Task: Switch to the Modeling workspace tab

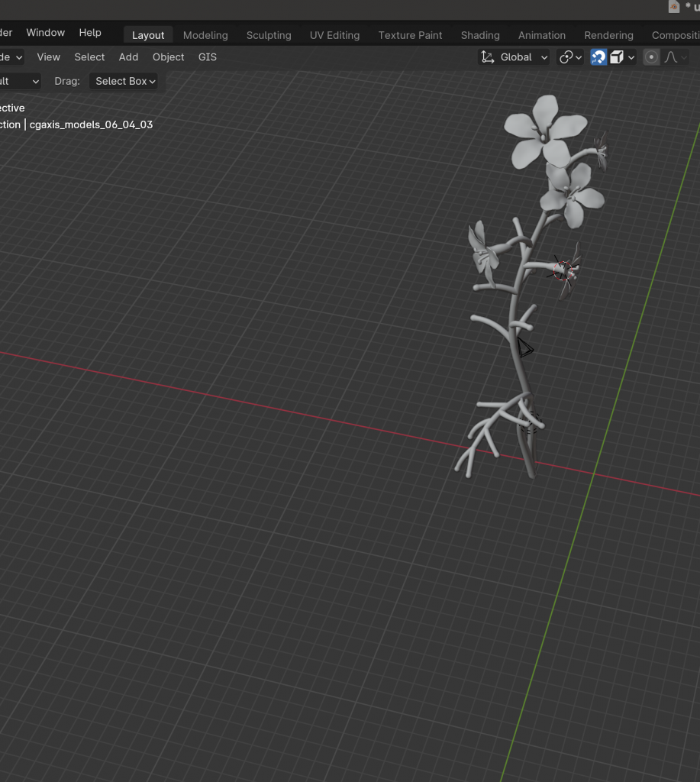Action: tap(205, 35)
